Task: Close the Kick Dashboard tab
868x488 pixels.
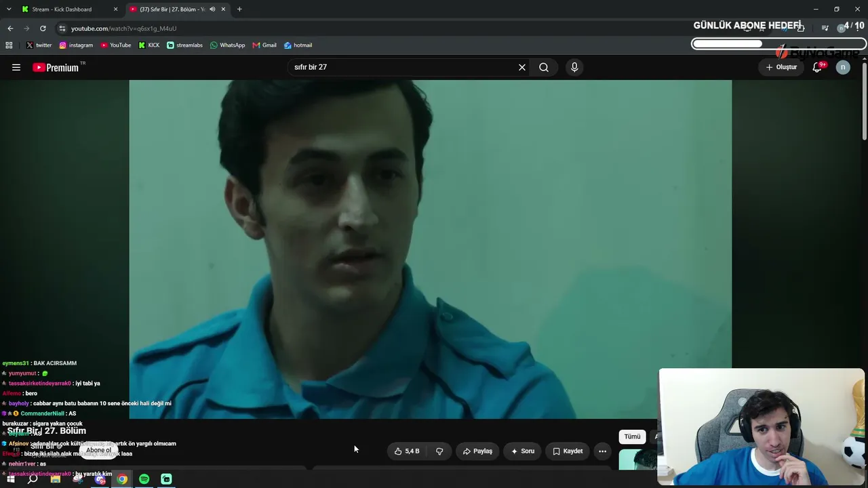Action: [x=115, y=9]
